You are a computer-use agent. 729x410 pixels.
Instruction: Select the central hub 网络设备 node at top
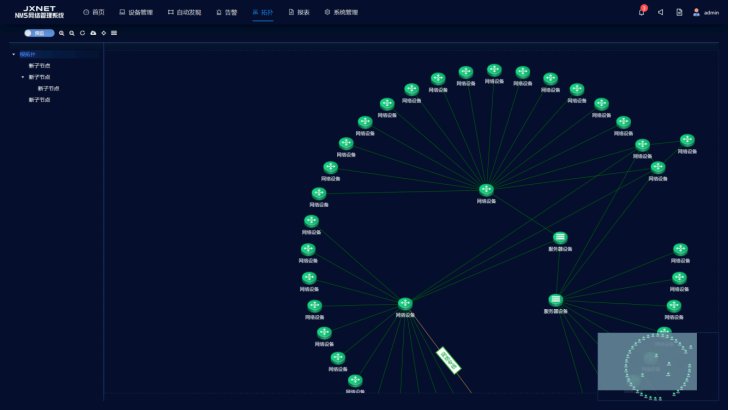pos(486,190)
